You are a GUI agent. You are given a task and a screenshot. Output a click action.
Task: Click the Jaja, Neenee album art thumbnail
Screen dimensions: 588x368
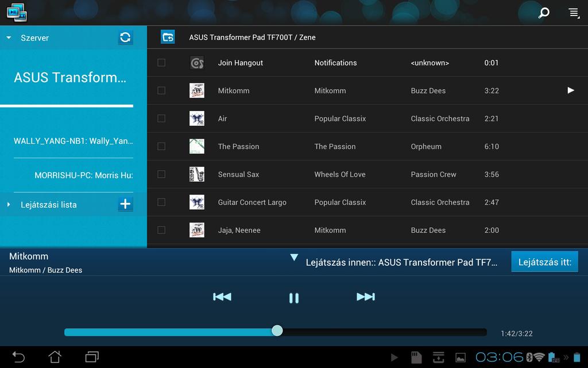tap(197, 230)
